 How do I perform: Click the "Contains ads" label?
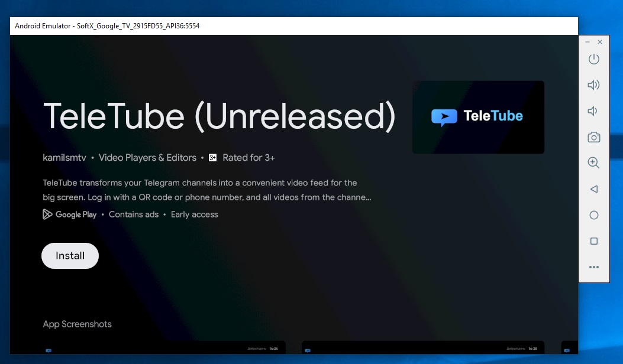coord(134,214)
